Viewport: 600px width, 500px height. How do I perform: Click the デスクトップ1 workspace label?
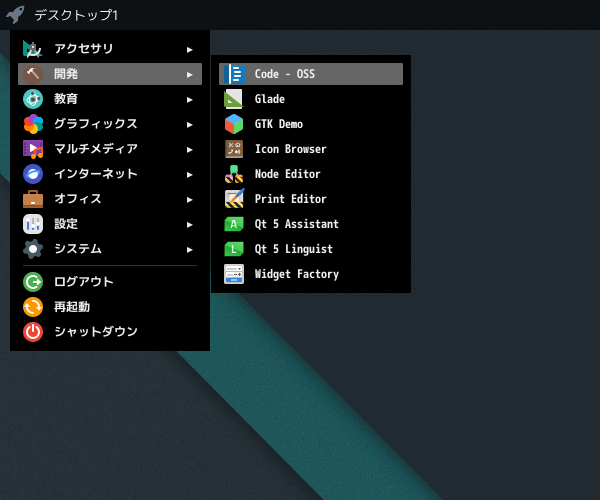click(76, 15)
